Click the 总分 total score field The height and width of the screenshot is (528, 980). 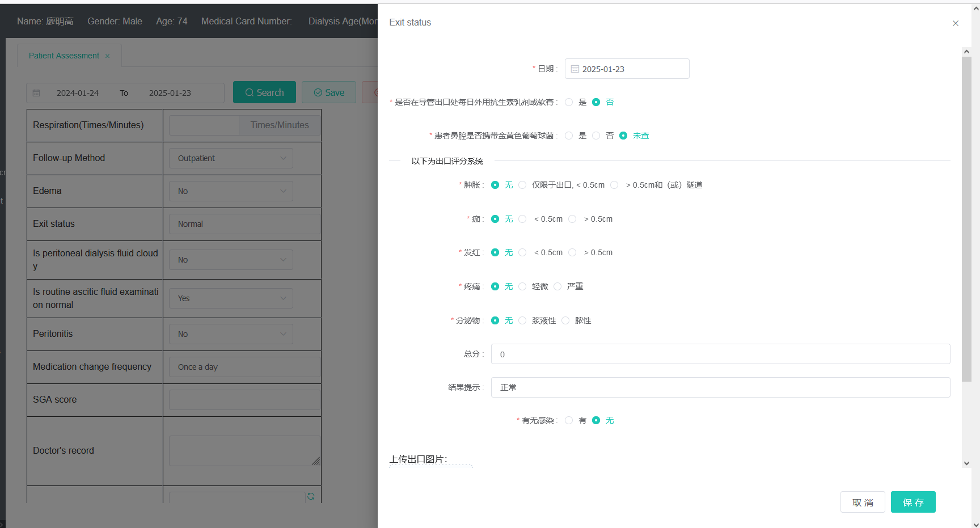(721, 354)
